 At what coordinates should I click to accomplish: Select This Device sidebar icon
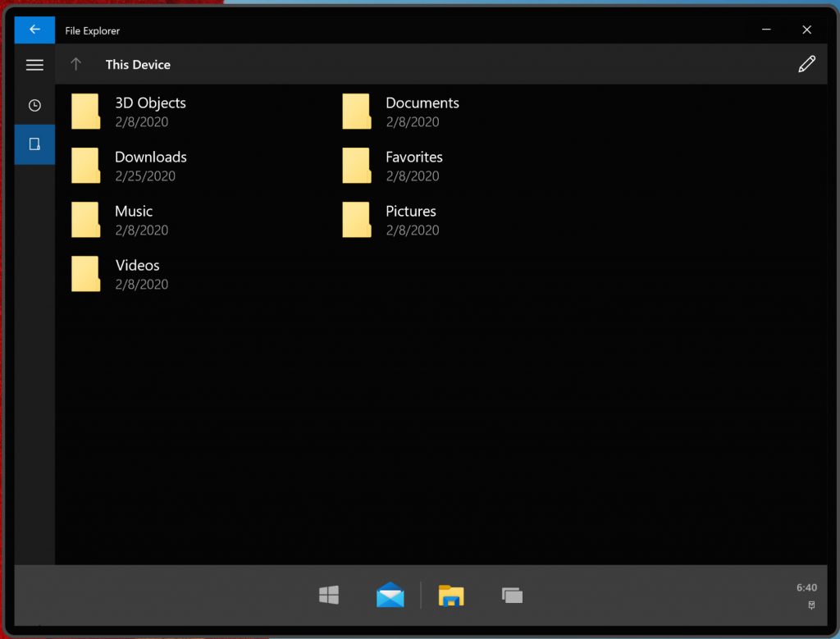click(34, 144)
